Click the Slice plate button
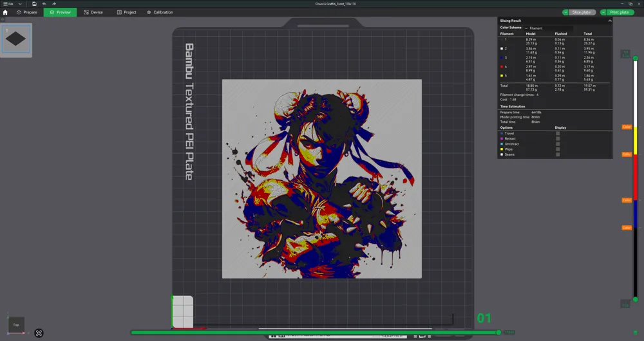This screenshot has width=644, height=341. point(582,12)
